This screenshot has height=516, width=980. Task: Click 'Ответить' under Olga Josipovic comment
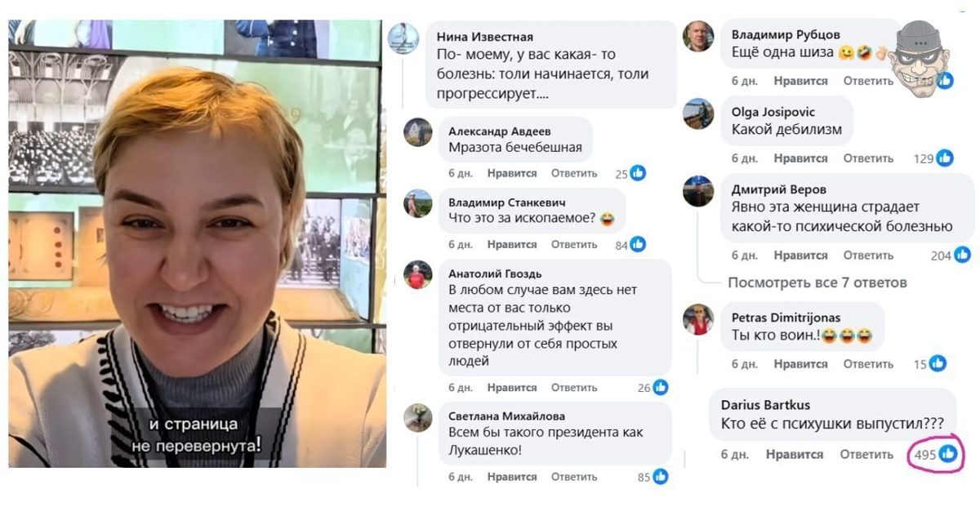(x=868, y=158)
